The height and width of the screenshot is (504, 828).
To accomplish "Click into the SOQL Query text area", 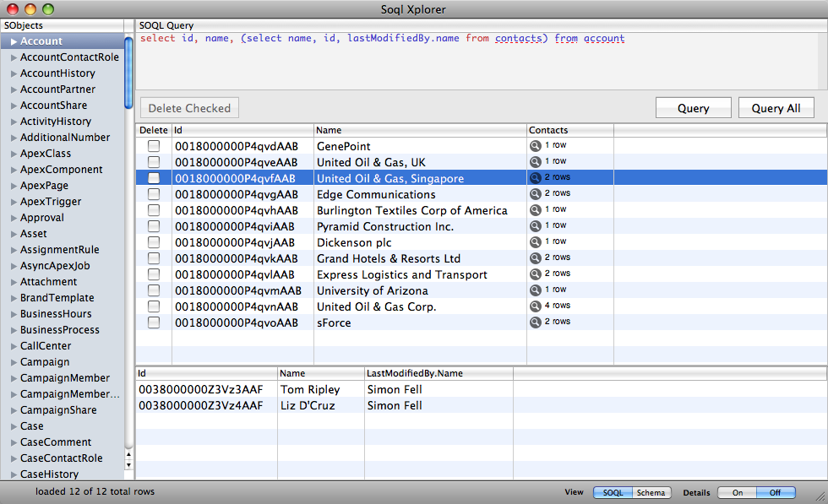I will (x=477, y=61).
